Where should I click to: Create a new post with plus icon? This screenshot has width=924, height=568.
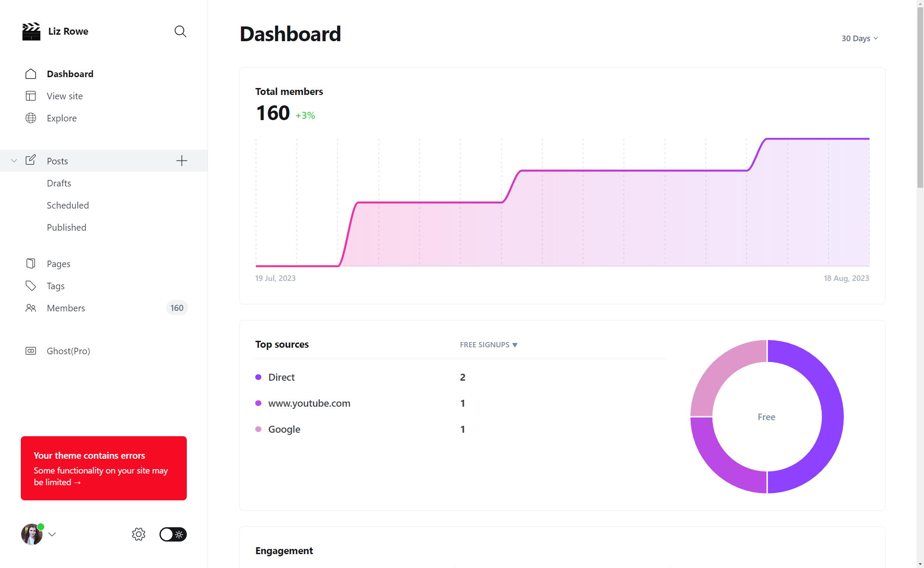pyautogui.click(x=182, y=161)
